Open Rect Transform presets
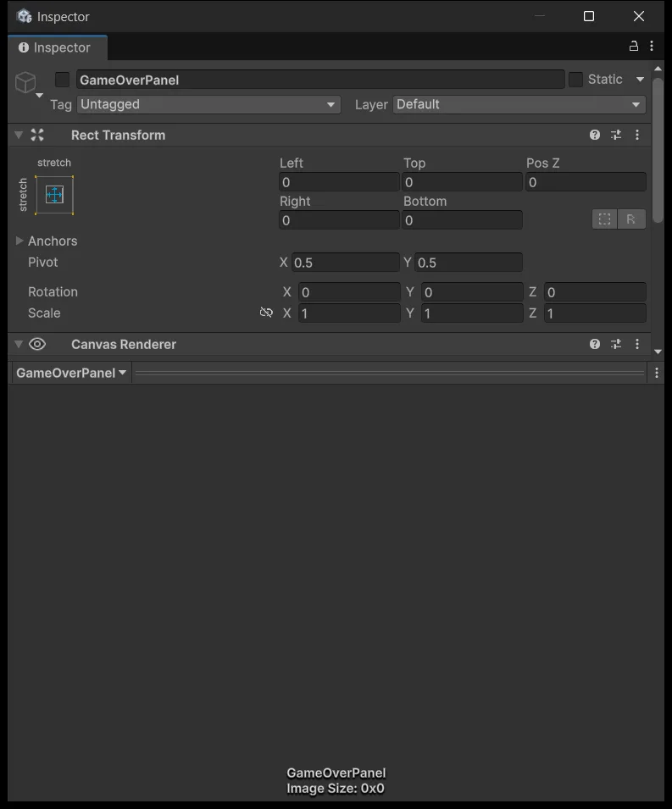Viewport: 672px width, 809px height. tap(616, 136)
